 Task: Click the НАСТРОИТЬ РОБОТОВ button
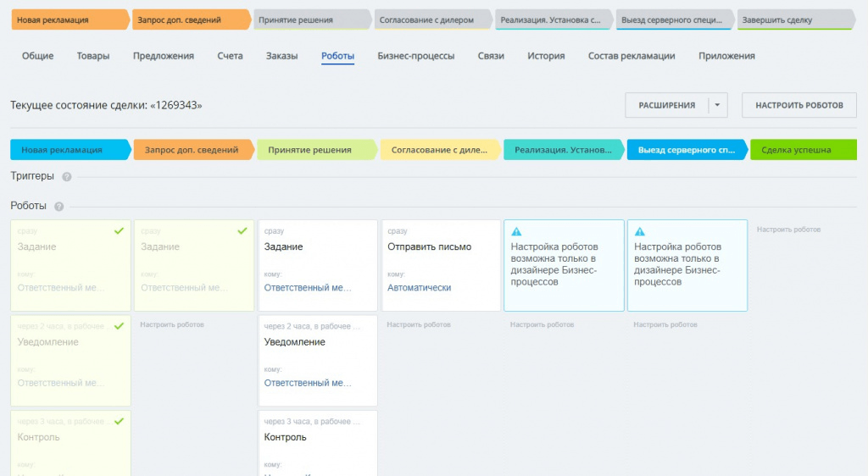pos(799,105)
